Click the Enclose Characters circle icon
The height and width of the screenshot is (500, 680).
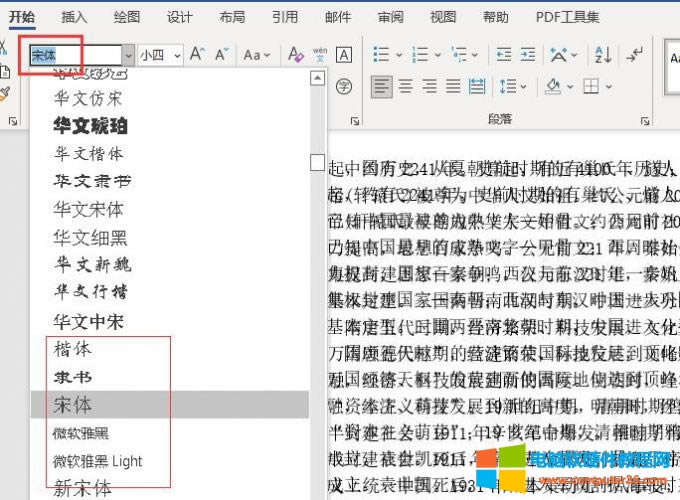[344, 86]
